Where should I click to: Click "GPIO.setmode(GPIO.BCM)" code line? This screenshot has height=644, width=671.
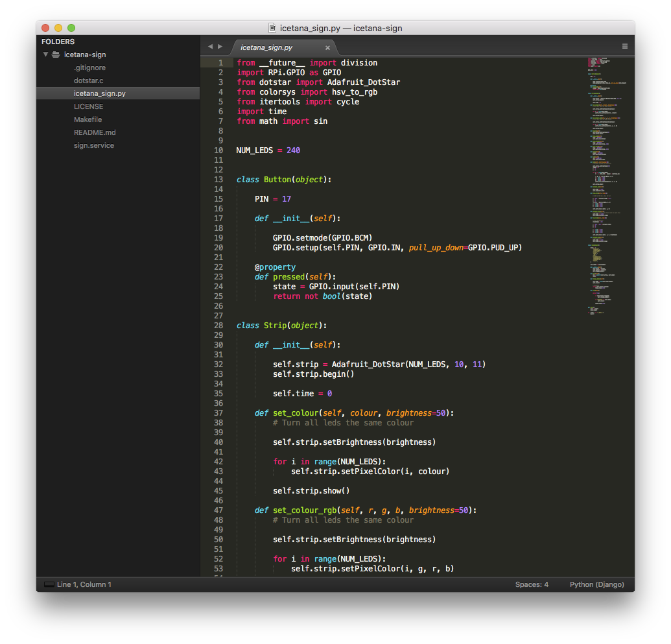[x=323, y=237]
